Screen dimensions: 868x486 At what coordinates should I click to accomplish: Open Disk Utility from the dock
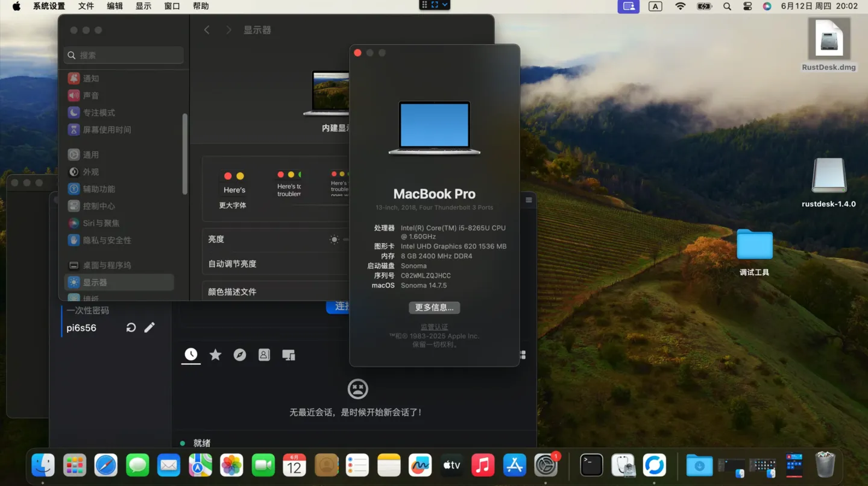click(623, 465)
